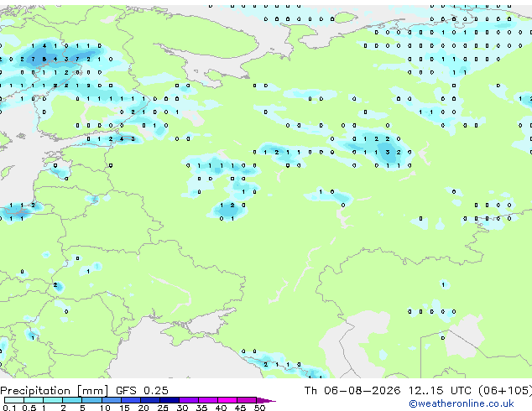Click the 0.1–0.5 mm lightest legend swatch
Image resolution: width=532 pixels, height=411 pixels.
point(14,400)
